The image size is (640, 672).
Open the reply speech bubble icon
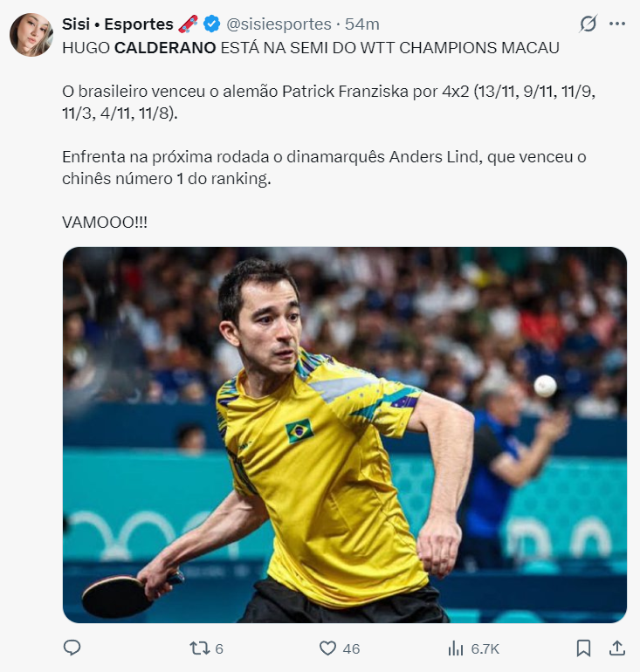(72, 648)
